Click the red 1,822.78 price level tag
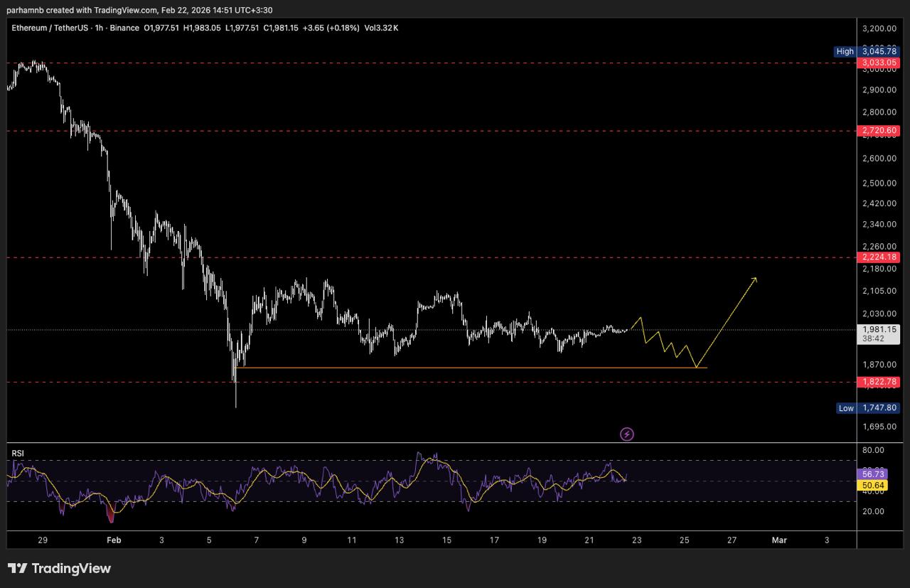This screenshot has height=588, width=910. tap(879, 382)
